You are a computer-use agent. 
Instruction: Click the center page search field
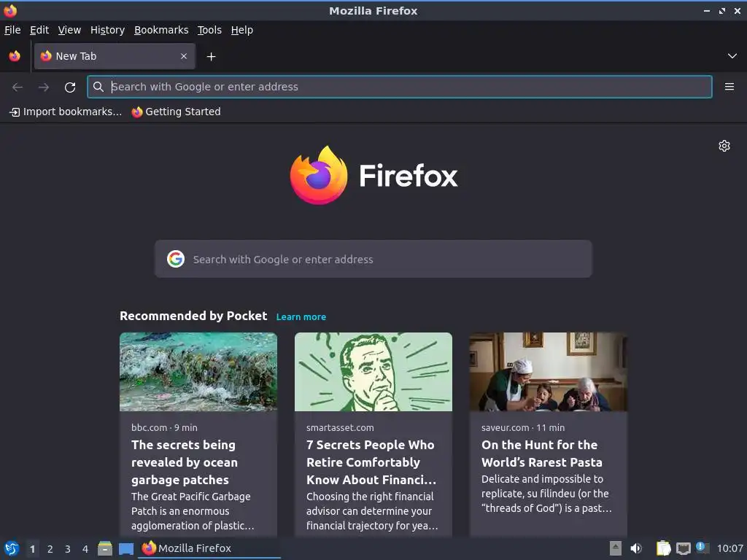(373, 259)
